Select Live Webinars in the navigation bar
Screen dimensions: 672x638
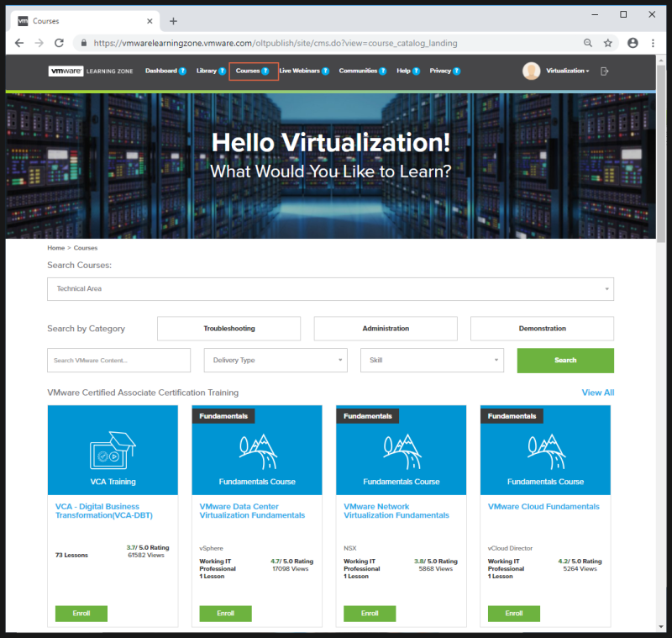tap(299, 71)
